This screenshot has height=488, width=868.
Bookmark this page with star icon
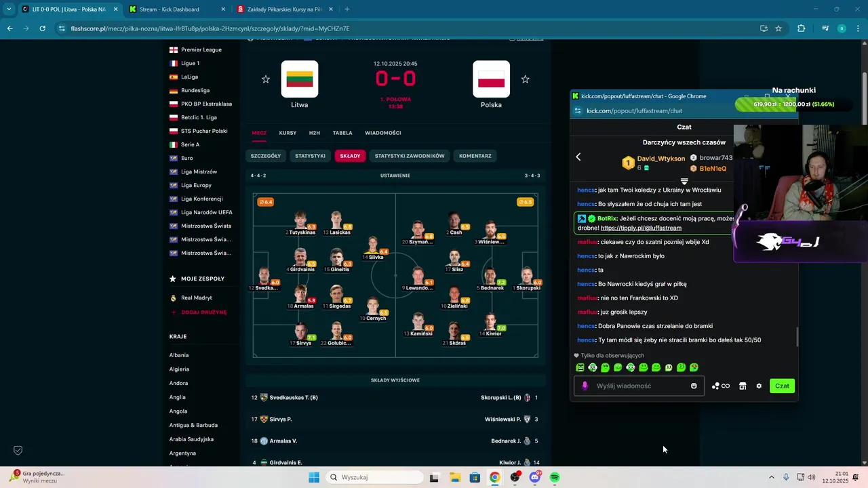[778, 28]
